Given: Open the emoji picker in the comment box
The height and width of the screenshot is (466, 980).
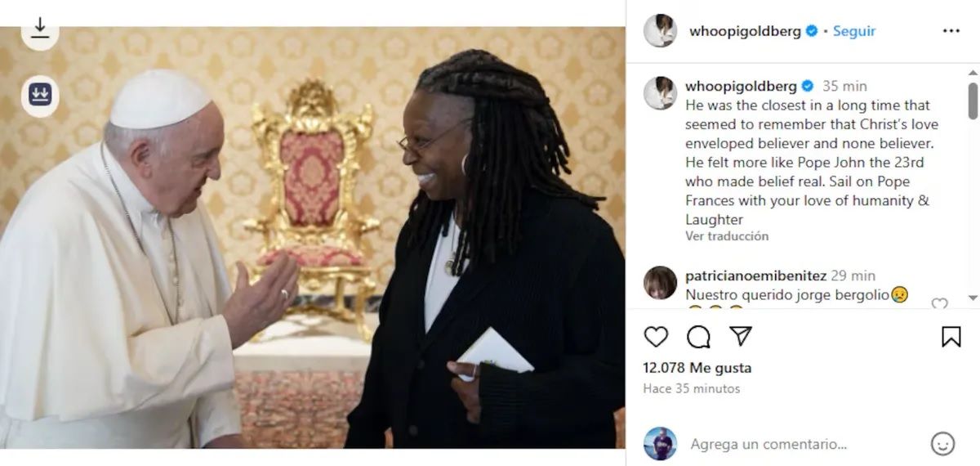Looking at the screenshot, I should pyautogui.click(x=942, y=444).
